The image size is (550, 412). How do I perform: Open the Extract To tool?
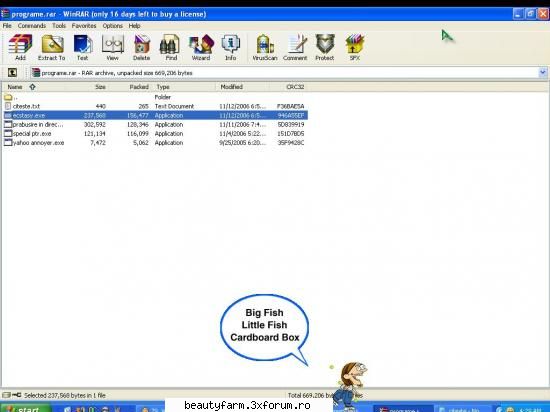pyautogui.click(x=52, y=48)
